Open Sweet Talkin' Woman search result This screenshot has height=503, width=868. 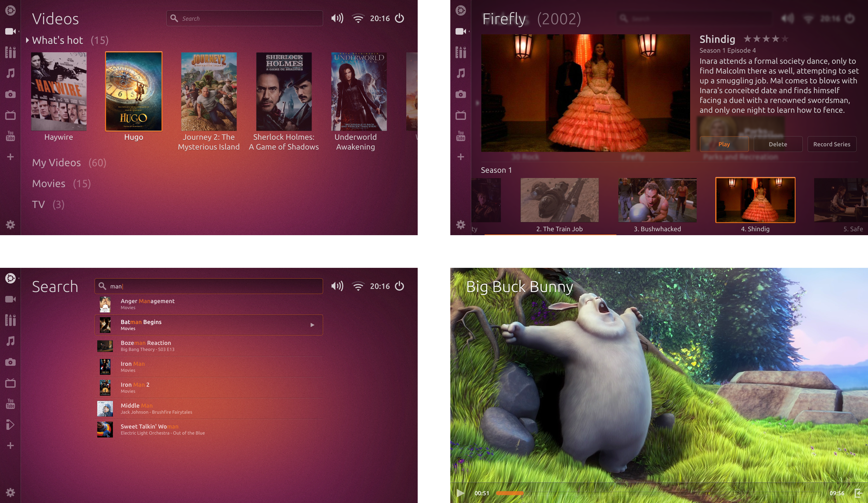(209, 430)
